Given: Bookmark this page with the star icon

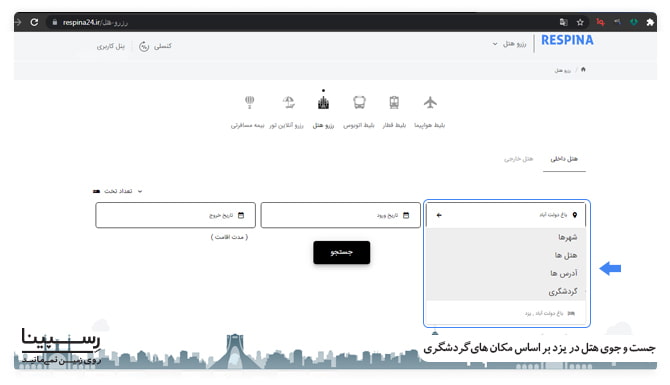Looking at the screenshot, I should coord(580,22).
